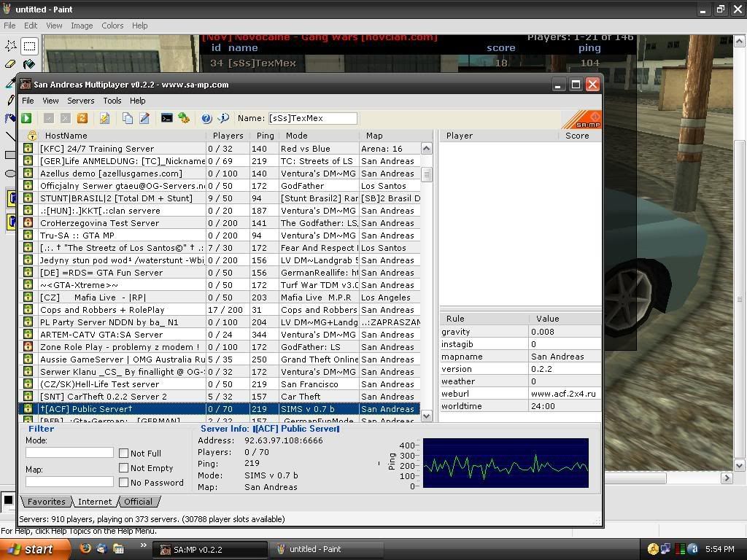Click the green Settings arrows icon
This screenshot has width=747, height=560.
click(184, 118)
